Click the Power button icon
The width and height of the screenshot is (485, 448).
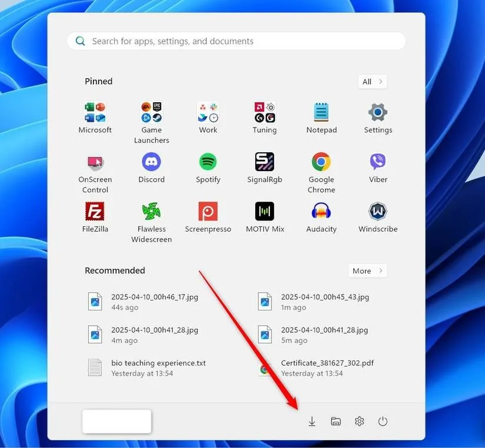tap(383, 421)
